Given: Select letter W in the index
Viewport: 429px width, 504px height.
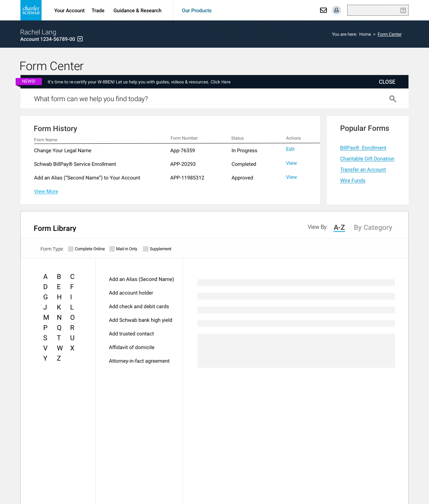Looking at the screenshot, I should (x=60, y=348).
